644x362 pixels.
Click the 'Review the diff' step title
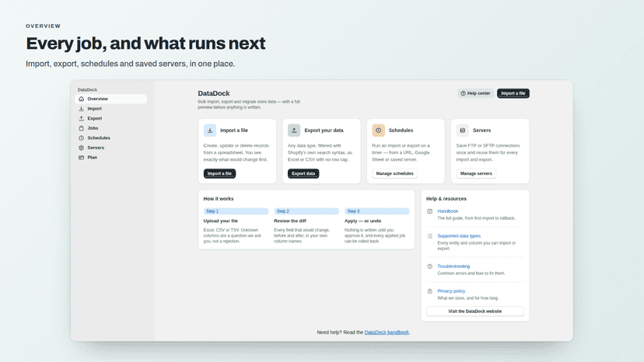(x=290, y=221)
